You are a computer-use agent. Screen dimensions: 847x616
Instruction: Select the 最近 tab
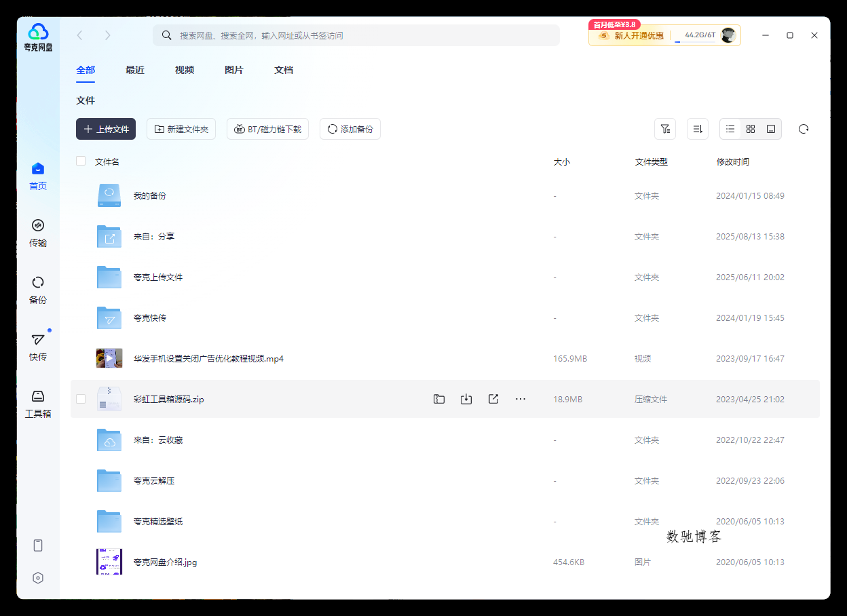135,70
